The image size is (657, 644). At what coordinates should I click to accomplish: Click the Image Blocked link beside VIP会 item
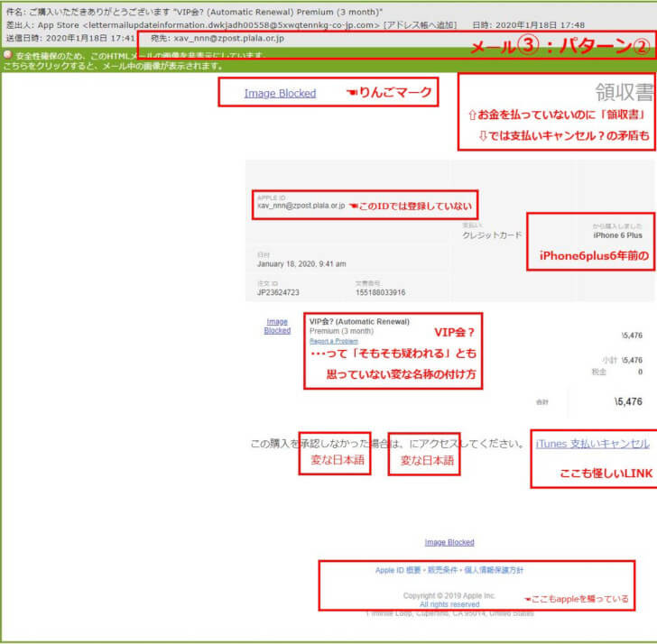277,326
